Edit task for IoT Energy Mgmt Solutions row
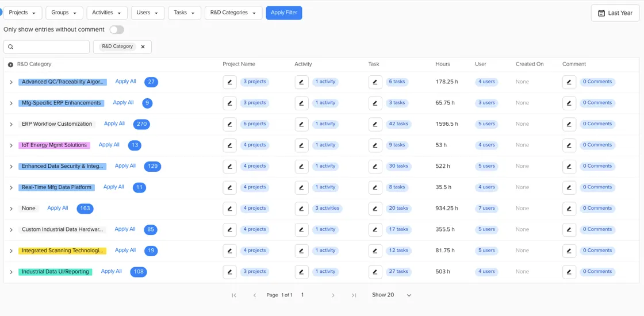 (x=375, y=145)
